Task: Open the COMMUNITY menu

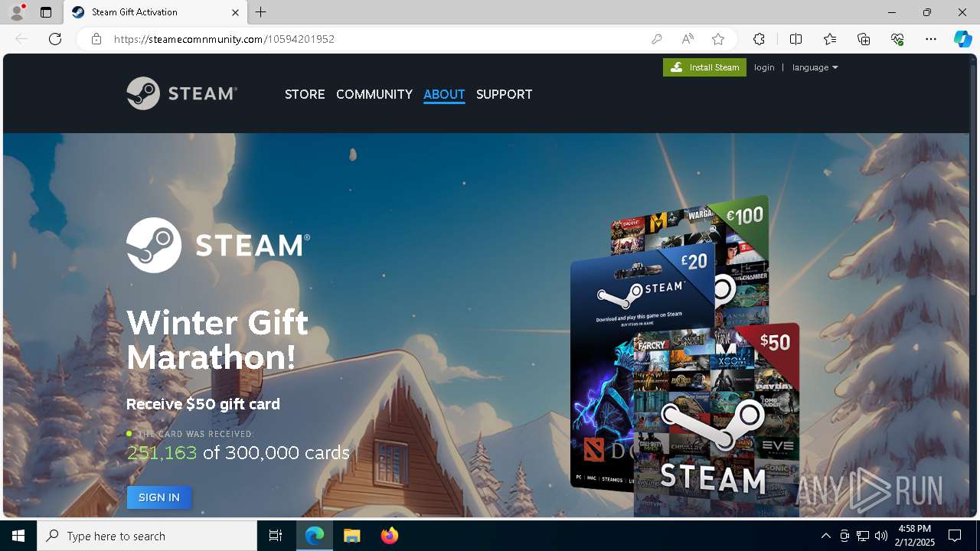Action: pyautogui.click(x=374, y=94)
